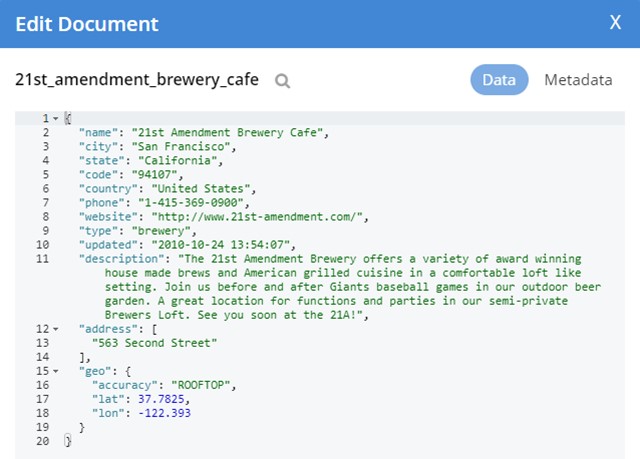Click the closing brace on line 19
This screenshot has width=640, height=459.
pos(82,427)
